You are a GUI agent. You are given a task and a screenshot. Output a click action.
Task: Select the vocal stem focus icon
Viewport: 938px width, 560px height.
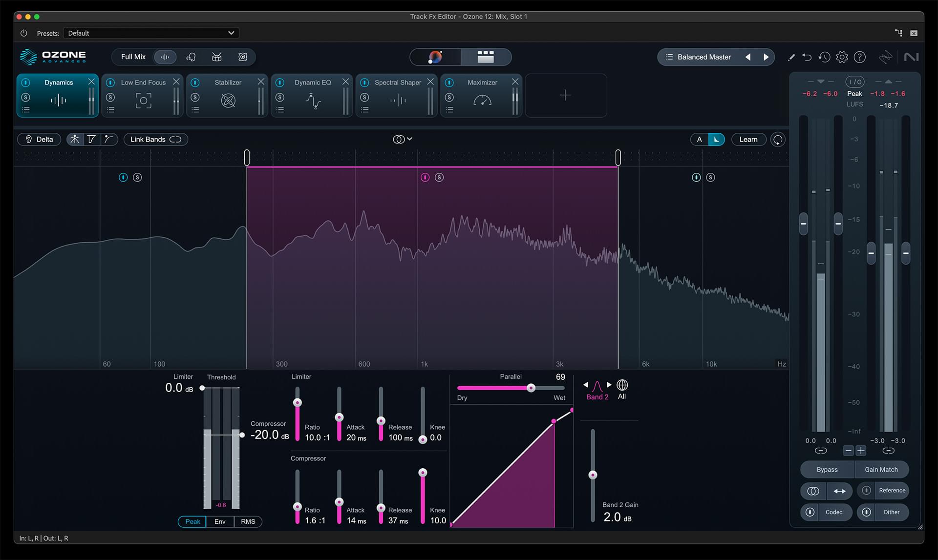[x=191, y=57]
